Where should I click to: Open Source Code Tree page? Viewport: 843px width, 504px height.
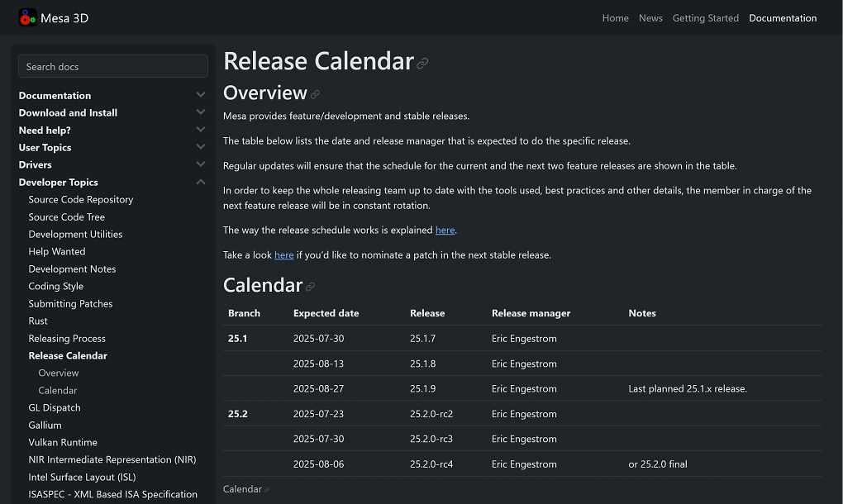click(x=67, y=217)
